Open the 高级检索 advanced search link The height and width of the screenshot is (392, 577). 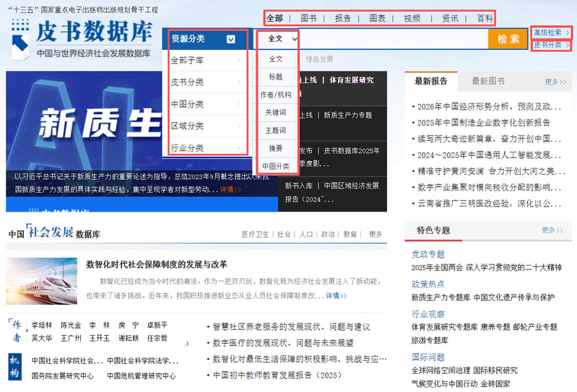[551, 32]
